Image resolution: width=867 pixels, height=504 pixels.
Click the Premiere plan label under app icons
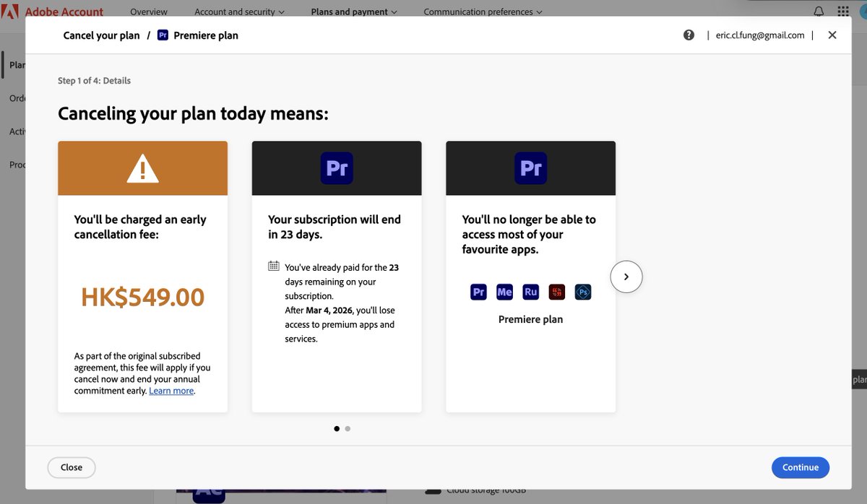point(530,319)
